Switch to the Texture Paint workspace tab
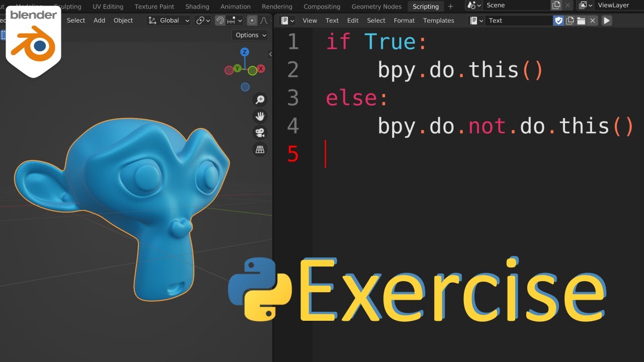 point(154,7)
